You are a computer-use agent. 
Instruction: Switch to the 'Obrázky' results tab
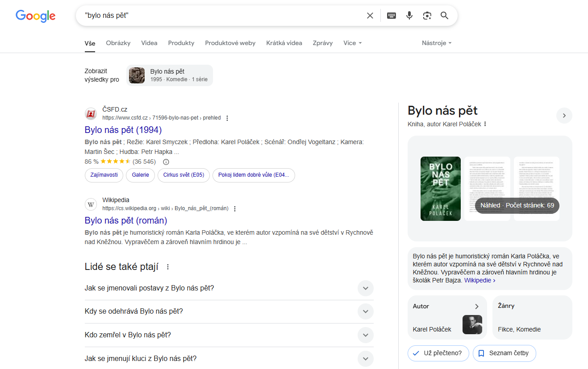point(118,43)
